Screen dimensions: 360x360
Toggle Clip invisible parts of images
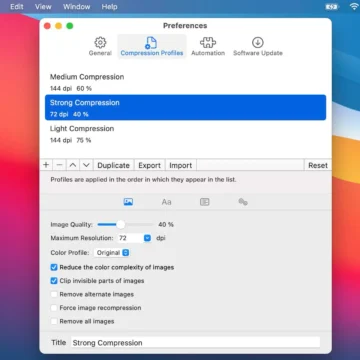click(x=54, y=281)
